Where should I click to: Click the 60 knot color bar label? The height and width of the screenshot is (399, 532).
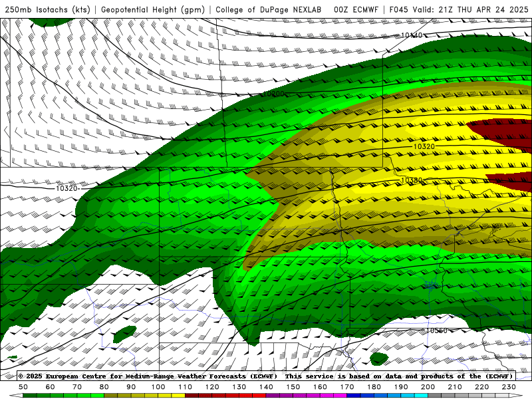pyautogui.click(x=51, y=387)
